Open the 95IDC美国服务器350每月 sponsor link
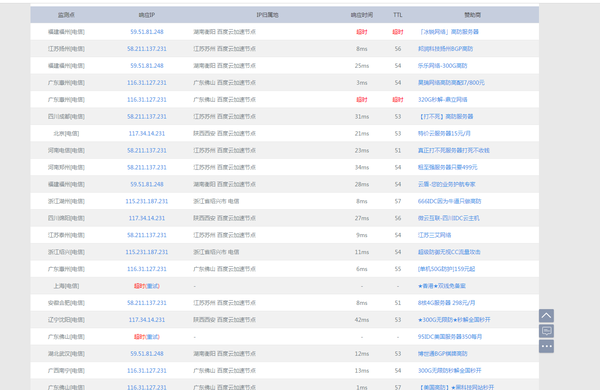Viewport: 600px width, 390px height. pyautogui.click(x=450, y=337)
